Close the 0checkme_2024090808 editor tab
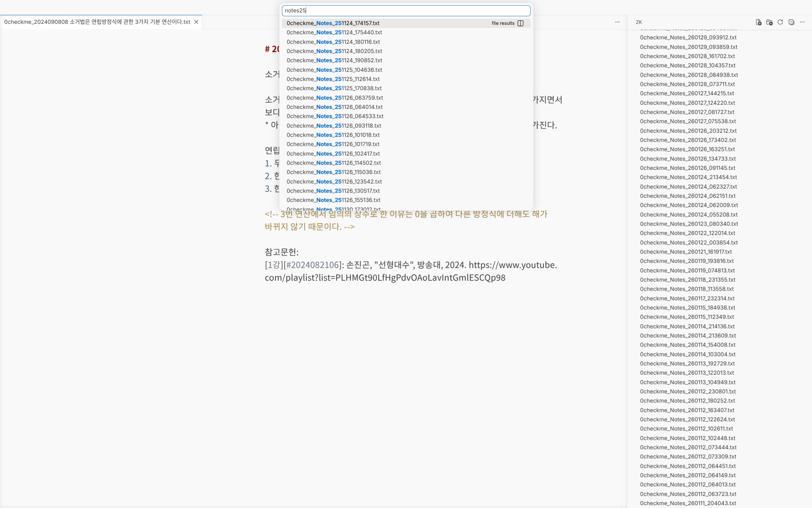 click(196, 22)
